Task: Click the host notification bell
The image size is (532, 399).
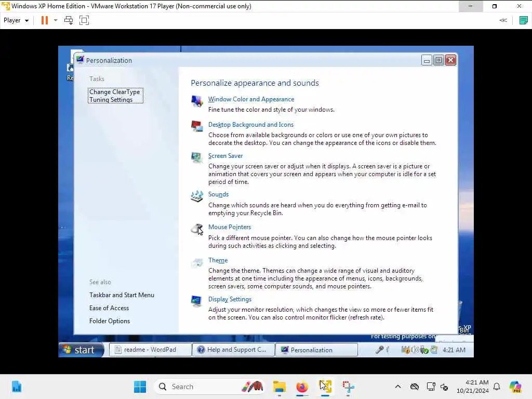Action: coord(497,387)
